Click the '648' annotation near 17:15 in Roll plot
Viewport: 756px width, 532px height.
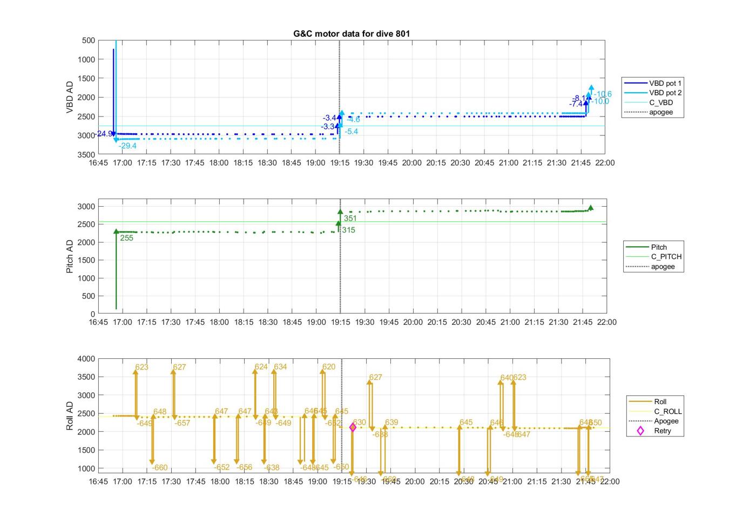[160, 412]
